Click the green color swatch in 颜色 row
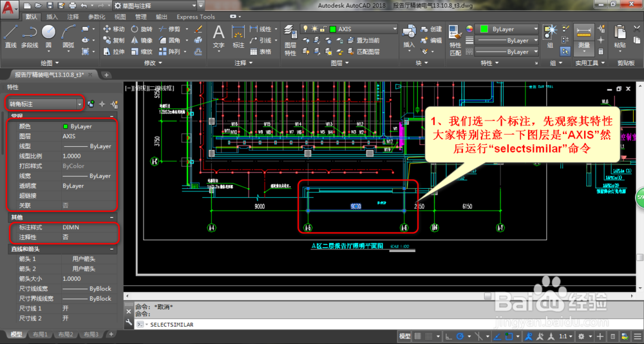Screen dimensions: 644x344 [x=65, y=127]
